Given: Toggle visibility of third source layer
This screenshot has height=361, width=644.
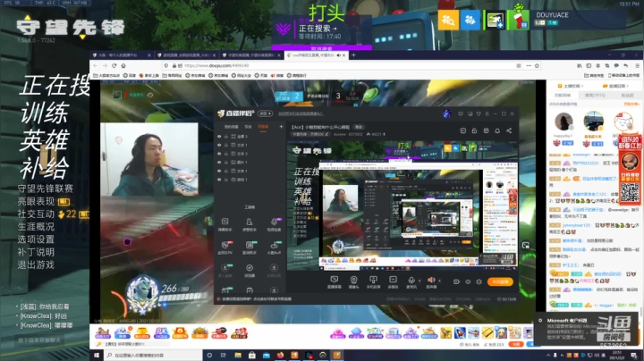Looking at the screenshot, I should pos(219,154).
